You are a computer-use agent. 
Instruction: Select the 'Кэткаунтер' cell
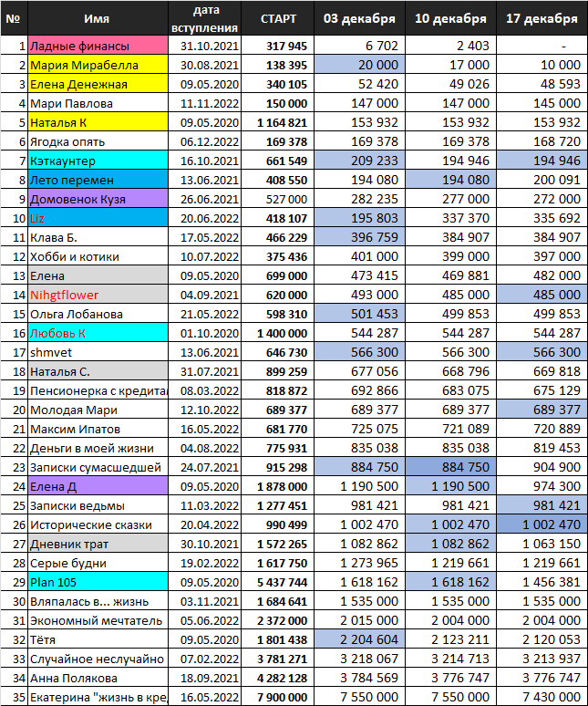pos(98,161)
